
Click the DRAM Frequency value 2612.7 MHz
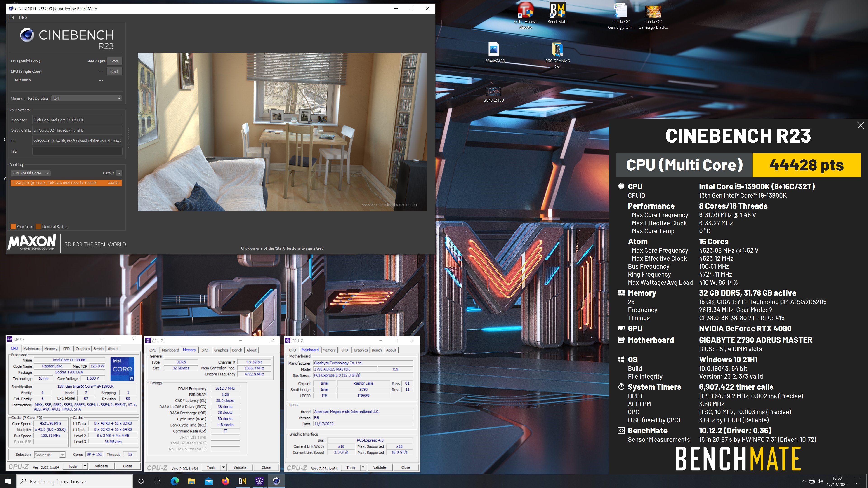point(225,389)
